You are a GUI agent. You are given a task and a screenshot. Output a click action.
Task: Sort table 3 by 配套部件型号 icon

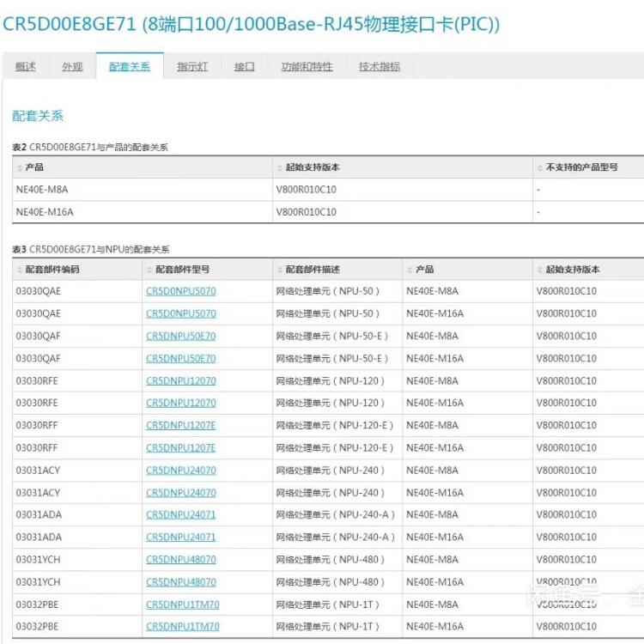coord(149,270)
